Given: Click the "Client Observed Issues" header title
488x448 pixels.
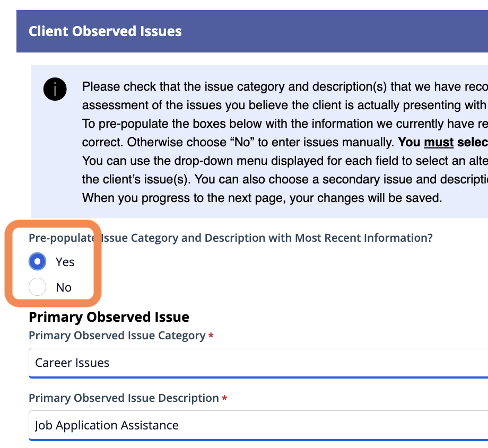Looking at the screenshot, I should (105, 31).
